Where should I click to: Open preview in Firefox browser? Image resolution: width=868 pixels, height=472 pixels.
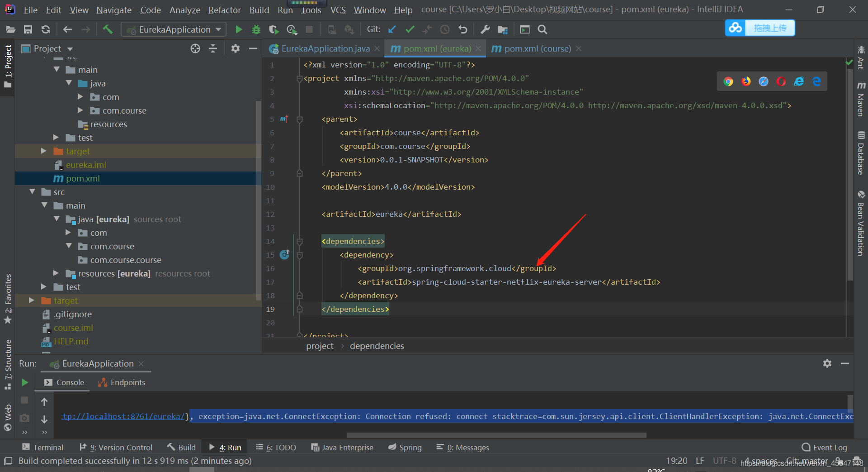[x=746, y=81]
